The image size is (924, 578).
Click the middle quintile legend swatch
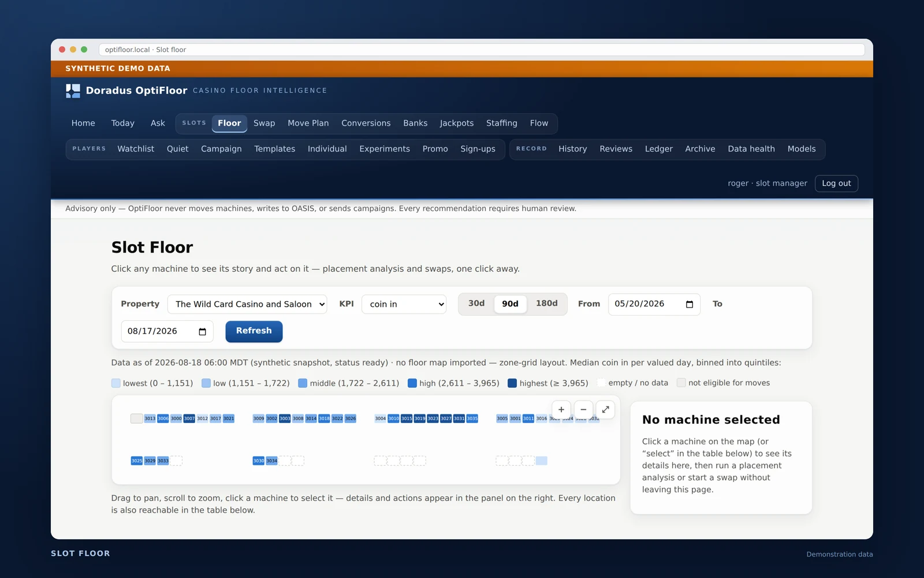(303, 383)
